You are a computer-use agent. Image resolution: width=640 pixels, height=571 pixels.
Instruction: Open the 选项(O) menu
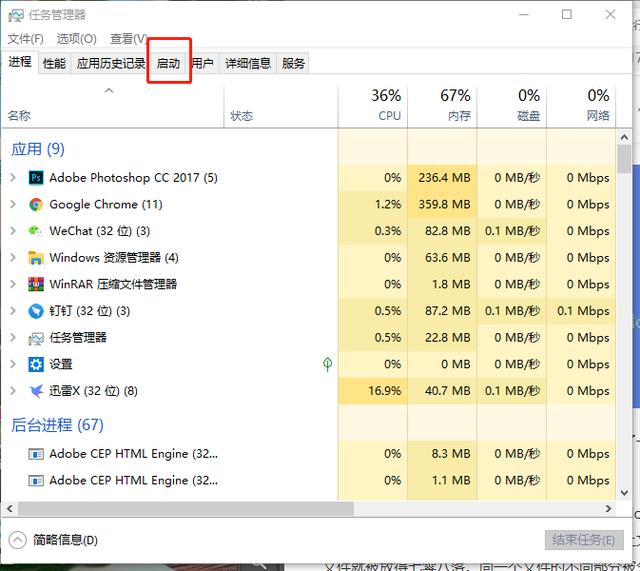tap(77, 39)
